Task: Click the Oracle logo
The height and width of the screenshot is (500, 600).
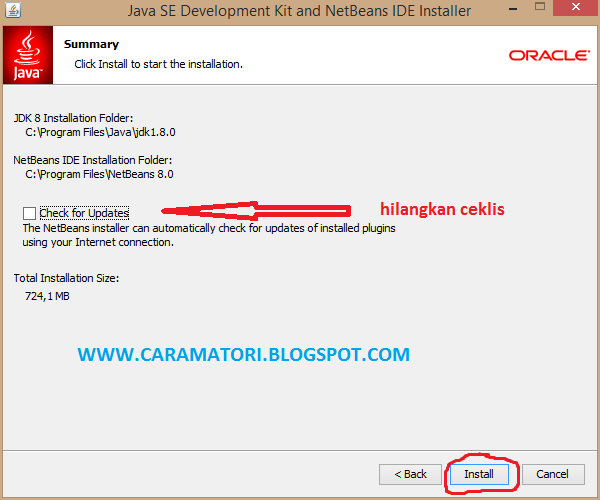Action: point(549,55)
